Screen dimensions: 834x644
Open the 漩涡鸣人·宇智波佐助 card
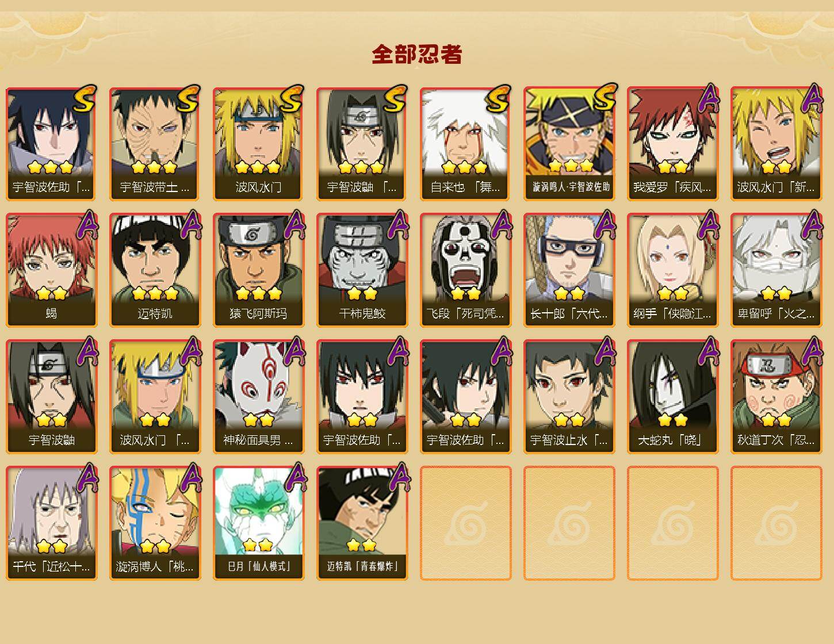click(x=569, y=144)
